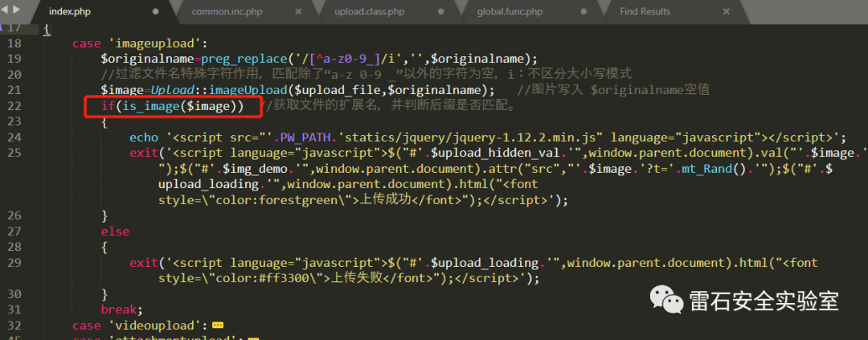Click line number 25 in the gutter
868x340 pixels.
(x=15, y=152)
